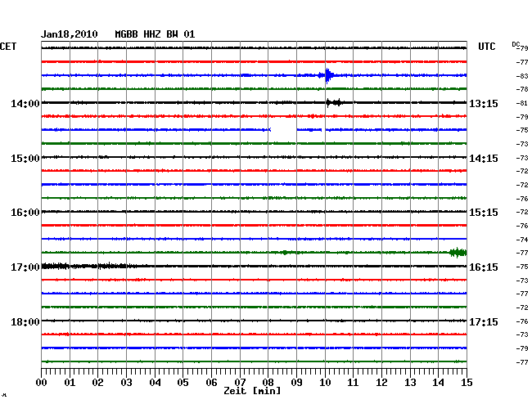This screenshot has height=404, width=532.
Task: Click the black 14:00 trace event near minute 10
Action: point(335,102)
